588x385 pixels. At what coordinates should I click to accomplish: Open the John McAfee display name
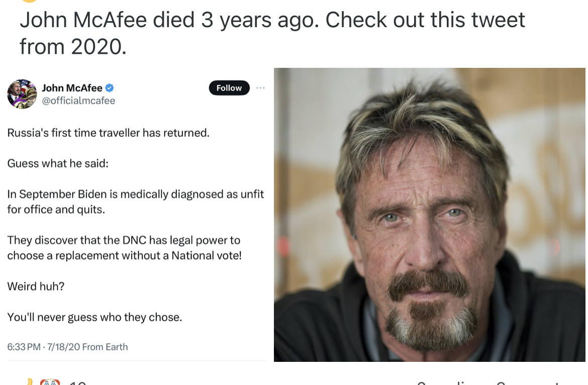(72, 88)
